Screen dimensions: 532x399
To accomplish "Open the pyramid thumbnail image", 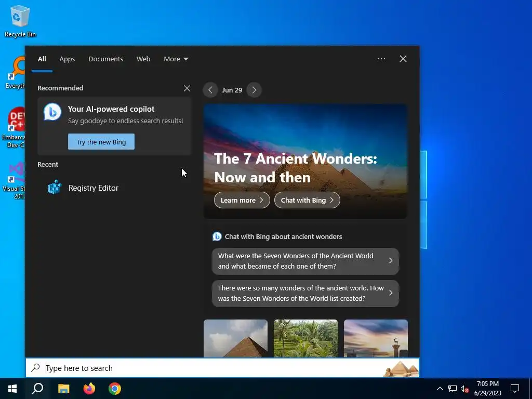I will coord(235,338).
